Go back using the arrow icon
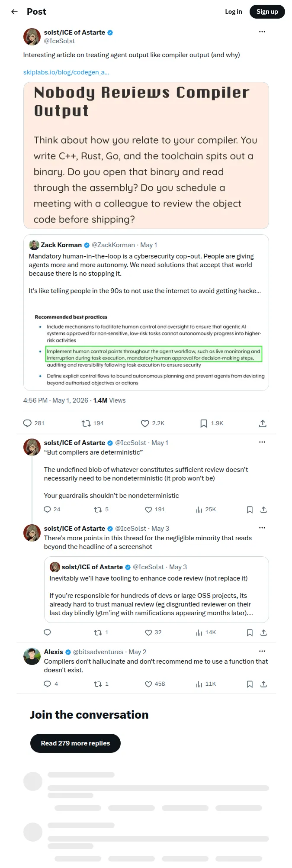 [x=15, y=12]
